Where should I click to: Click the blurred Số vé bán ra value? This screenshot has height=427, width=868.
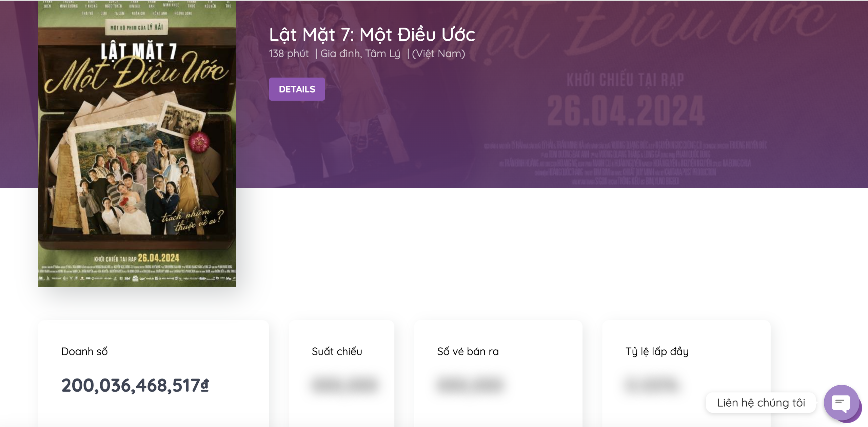coord(470,385)
